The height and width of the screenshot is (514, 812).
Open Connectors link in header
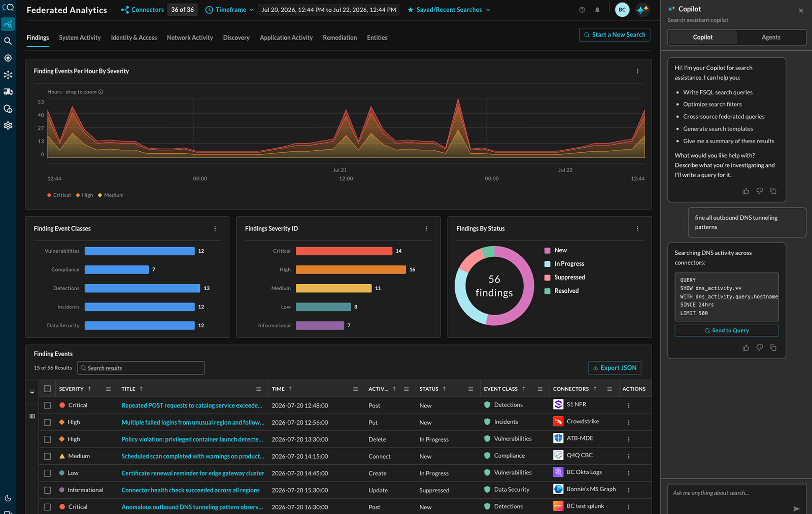point(142,10)
